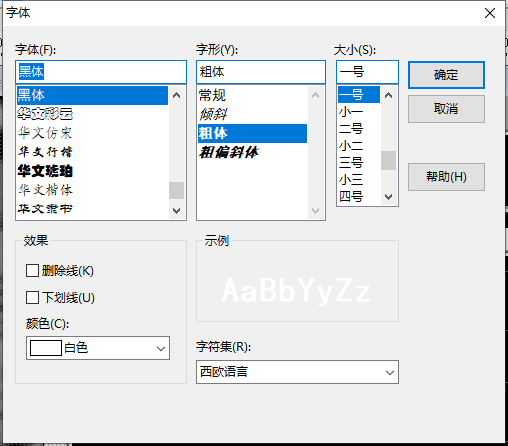508x446 pixels.
Task: Close the 字体 dialog with the X
Action: coord(490,13)
